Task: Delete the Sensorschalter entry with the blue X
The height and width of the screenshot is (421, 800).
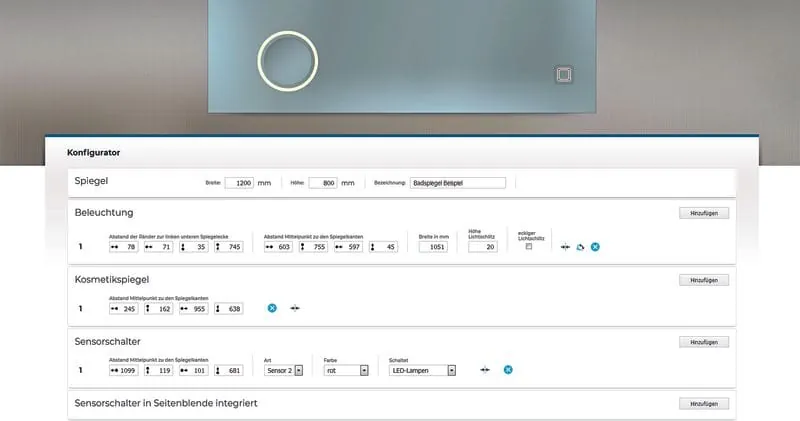Action: [508, 370]
